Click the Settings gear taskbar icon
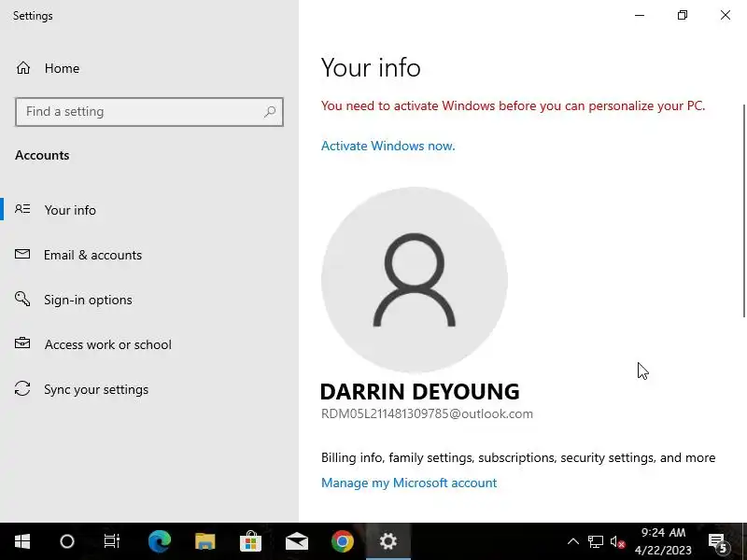Viewport: 747px width, 560px height. (388, 541)
